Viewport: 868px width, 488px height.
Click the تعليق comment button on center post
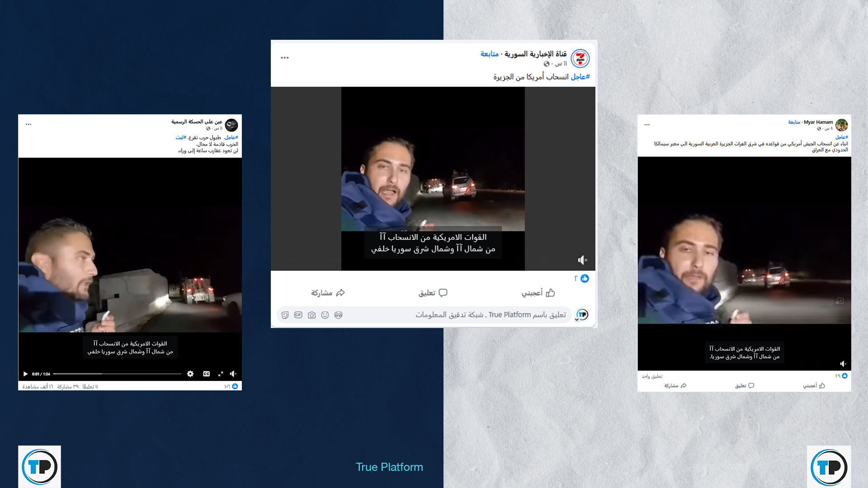coord(433,293)
